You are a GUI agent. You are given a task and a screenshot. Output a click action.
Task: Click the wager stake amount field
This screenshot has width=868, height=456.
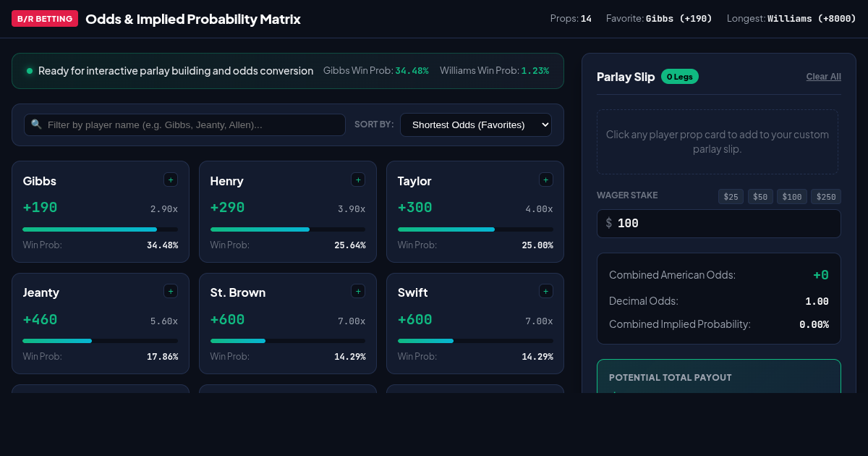click(x=719, y=224)
